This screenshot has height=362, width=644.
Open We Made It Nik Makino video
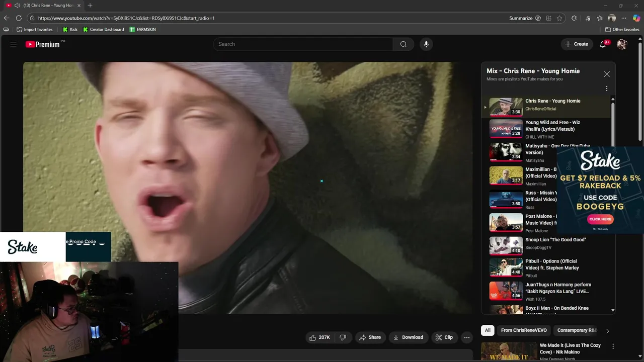570,348
